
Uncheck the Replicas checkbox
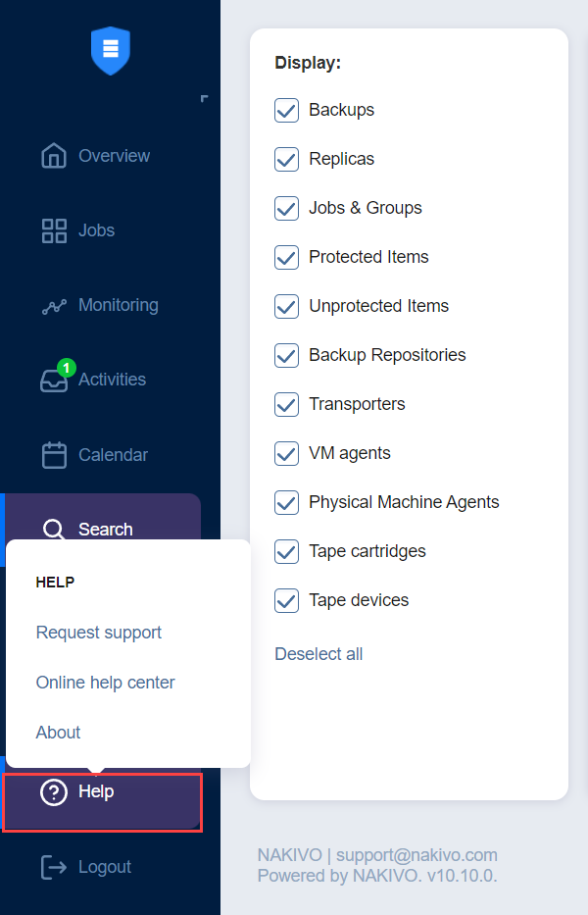point(286,159)
